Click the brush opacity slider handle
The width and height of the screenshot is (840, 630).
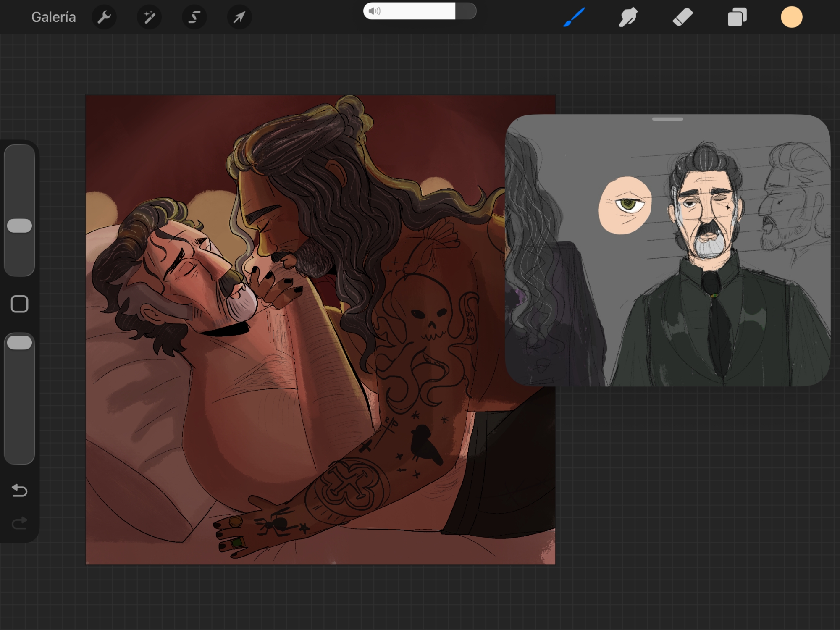pyautogui.click(x=19, y=343)
